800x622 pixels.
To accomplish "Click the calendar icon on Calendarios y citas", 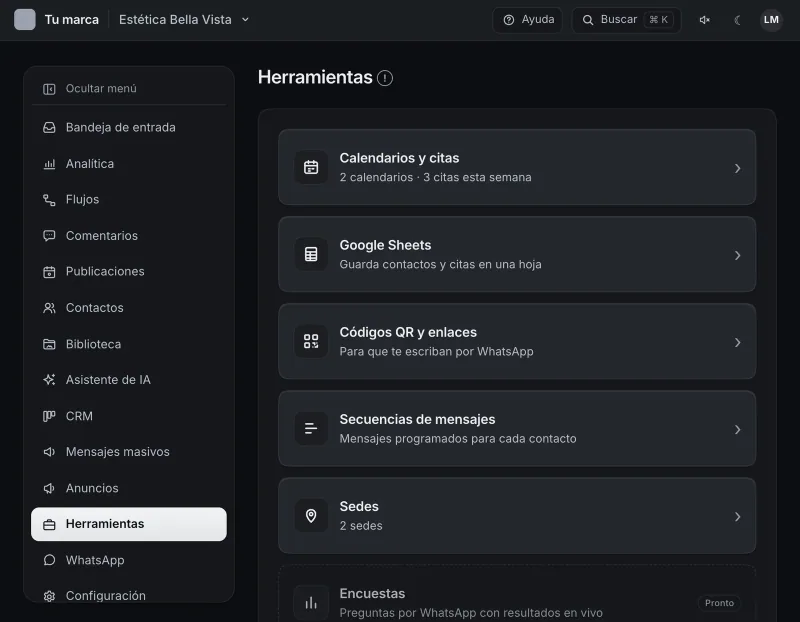I will [x=311, y=167].
